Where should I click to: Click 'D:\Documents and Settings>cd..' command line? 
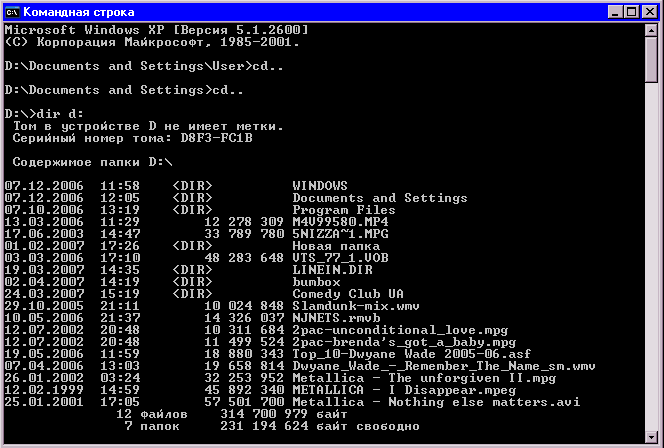tap(124, 90)
